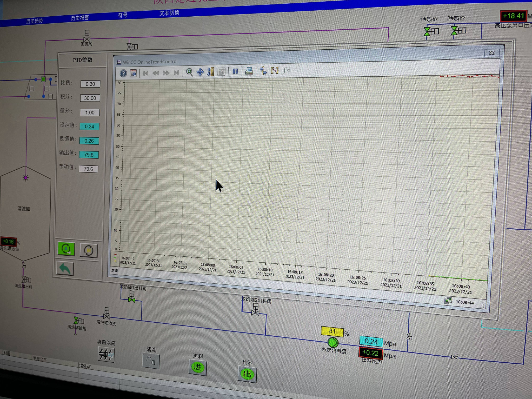This screenshot has height=399, width=532.
Task: Click the green 出 discharge button
Action: 247,374
